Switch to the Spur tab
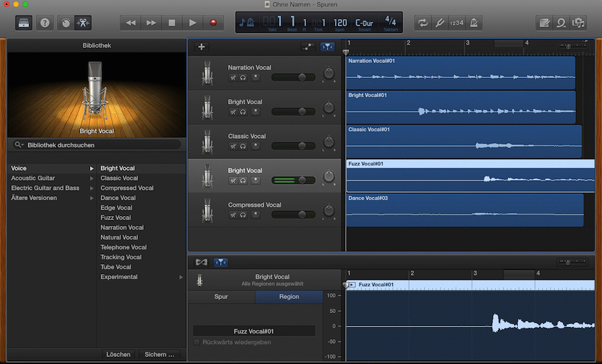Screen dimensions: 602x364 click(x=221, y=297)
